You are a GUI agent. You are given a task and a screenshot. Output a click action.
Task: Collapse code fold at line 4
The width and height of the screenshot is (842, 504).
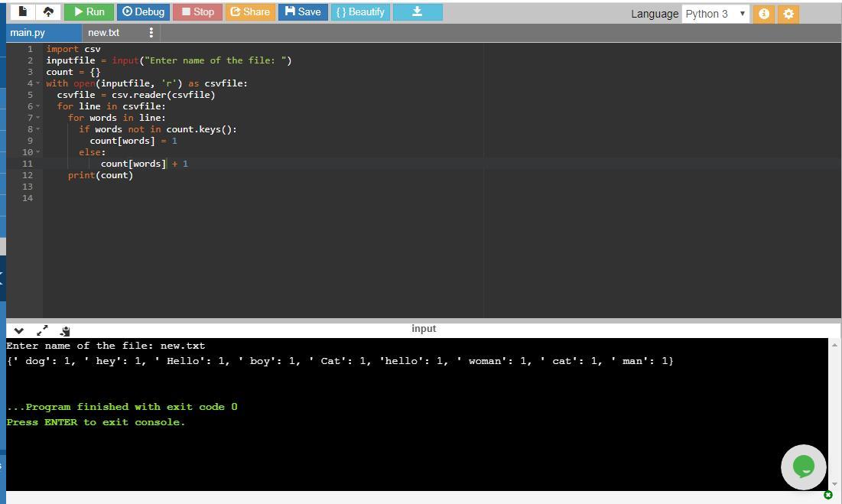pos(37,83)
